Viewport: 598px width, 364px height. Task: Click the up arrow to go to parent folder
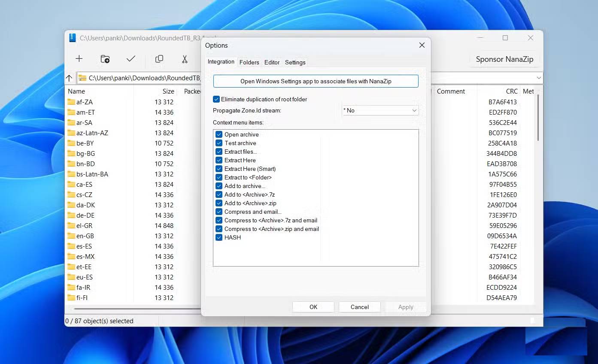coord(69,78)
